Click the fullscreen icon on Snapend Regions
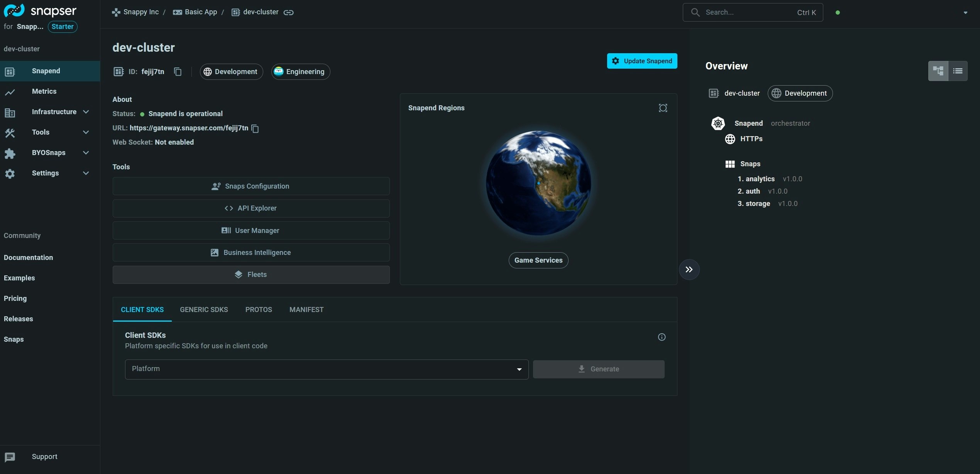The image size is (980, 474). [x=663, y=108]
